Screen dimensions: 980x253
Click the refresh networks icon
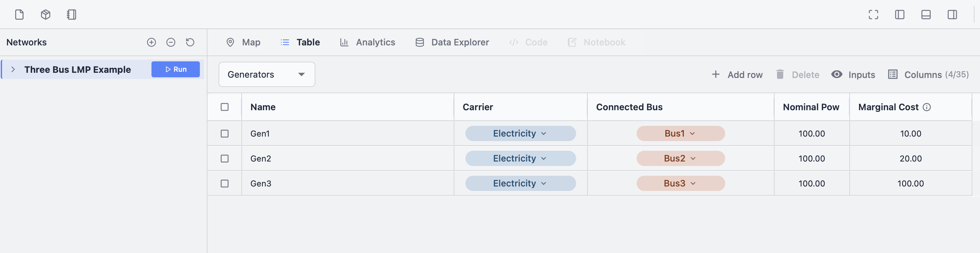(x=190, y=42)
